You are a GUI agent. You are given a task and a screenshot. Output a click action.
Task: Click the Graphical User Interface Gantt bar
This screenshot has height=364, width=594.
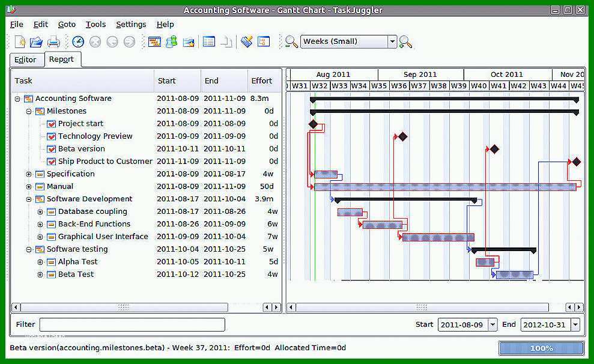(438, 237)
